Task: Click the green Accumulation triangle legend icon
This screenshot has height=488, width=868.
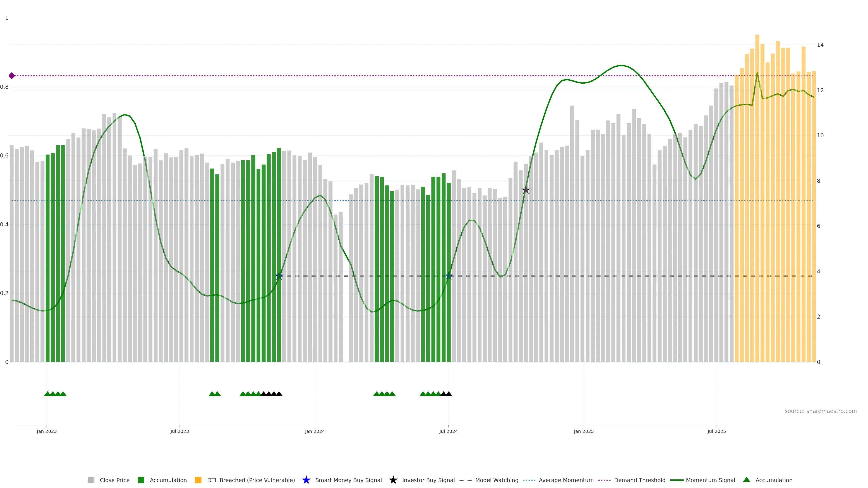Action: click(746, 480)
